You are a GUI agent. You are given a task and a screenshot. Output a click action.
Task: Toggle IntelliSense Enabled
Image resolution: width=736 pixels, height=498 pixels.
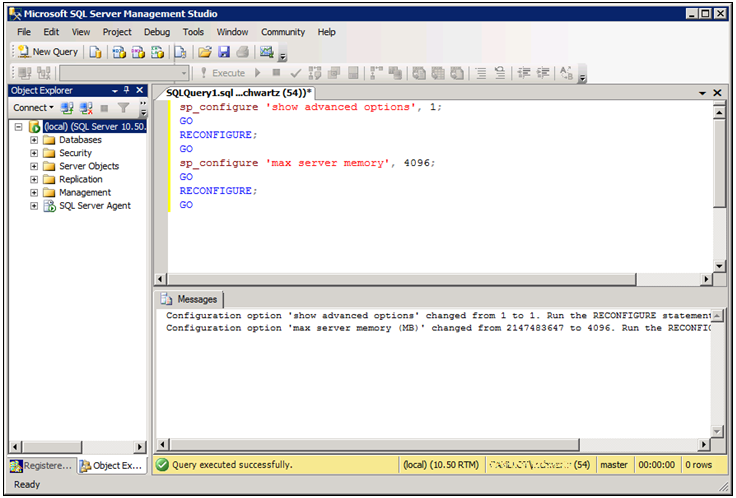(x=353, y=73)
